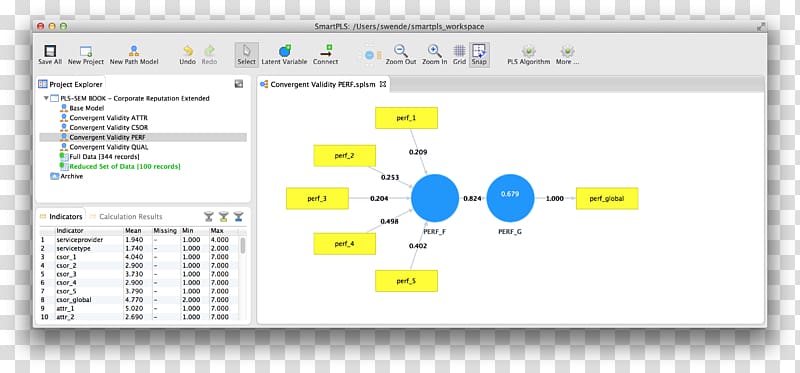The width and height of the screenshot is (800, 373).
Task: Click the Zoom Out magnifier
Action: pyautogui.click(x=401, y=51)
